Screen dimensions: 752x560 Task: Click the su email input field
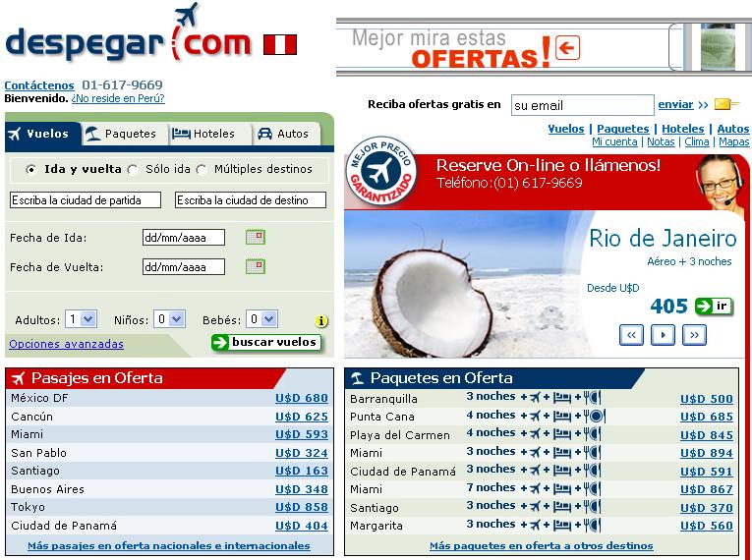(583, 105)
